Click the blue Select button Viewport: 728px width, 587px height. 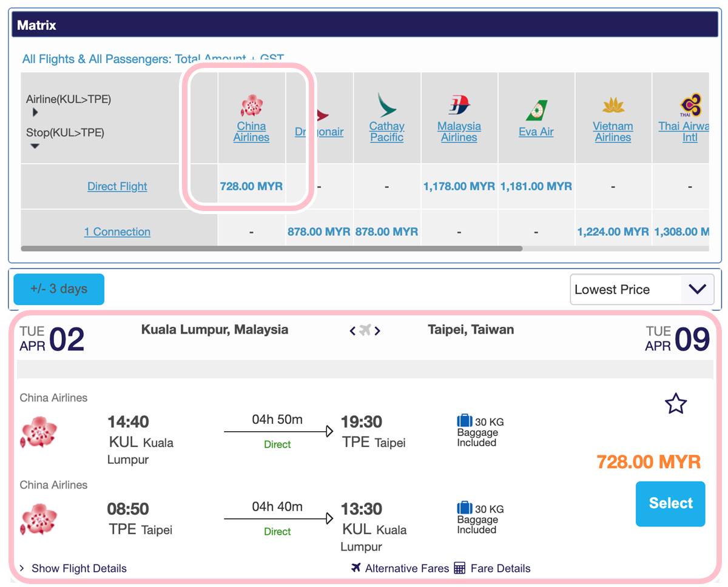pyautogui.click(x=670, y=503)
